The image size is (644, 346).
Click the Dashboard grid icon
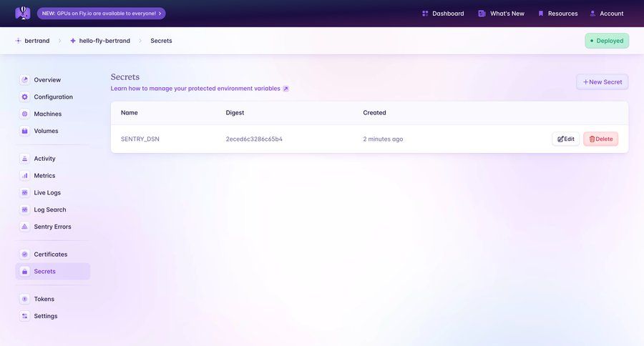tap(425, 14)
